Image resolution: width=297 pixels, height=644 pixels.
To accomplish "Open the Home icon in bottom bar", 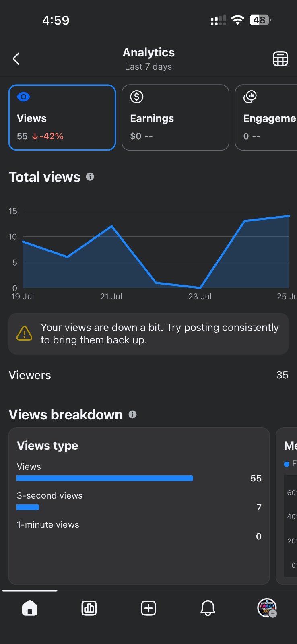I will tap(30, 608).
